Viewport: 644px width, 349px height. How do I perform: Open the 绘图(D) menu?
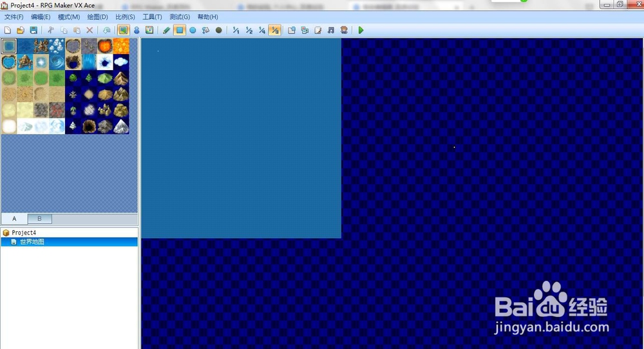pos(97,17)
